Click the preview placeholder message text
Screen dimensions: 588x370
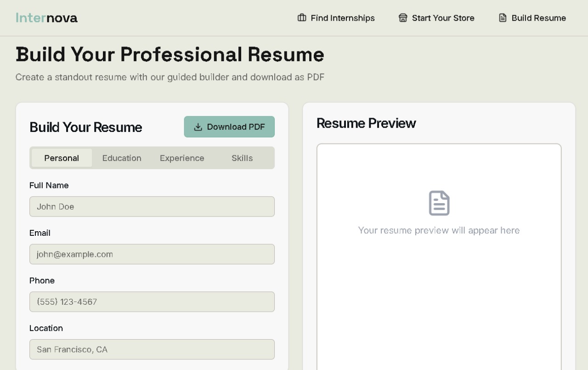pos(439,230)
